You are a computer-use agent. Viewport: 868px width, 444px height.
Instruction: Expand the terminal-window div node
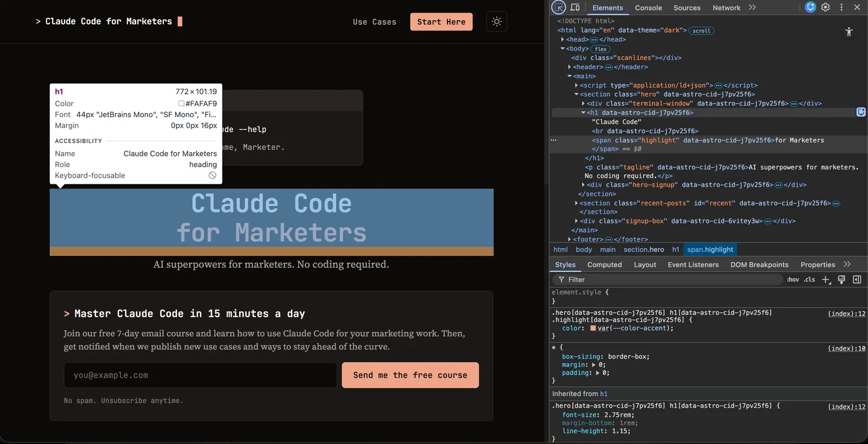point(583,104)
